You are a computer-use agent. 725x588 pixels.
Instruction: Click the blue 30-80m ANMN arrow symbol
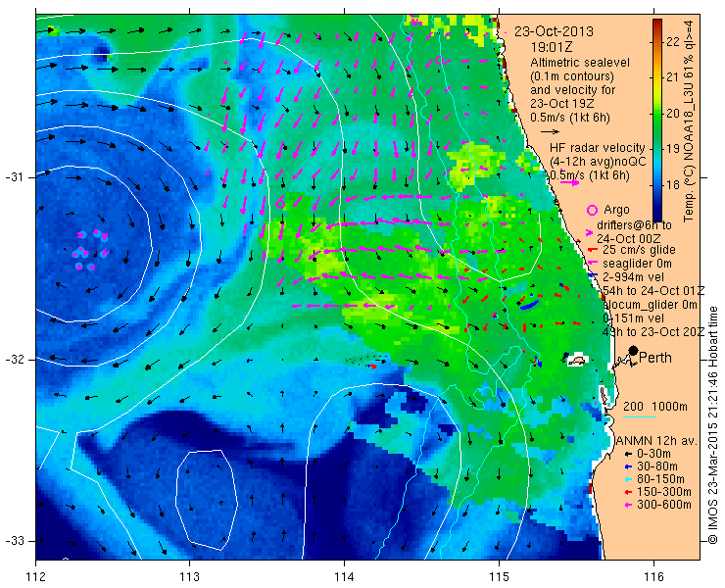[628, 466]
